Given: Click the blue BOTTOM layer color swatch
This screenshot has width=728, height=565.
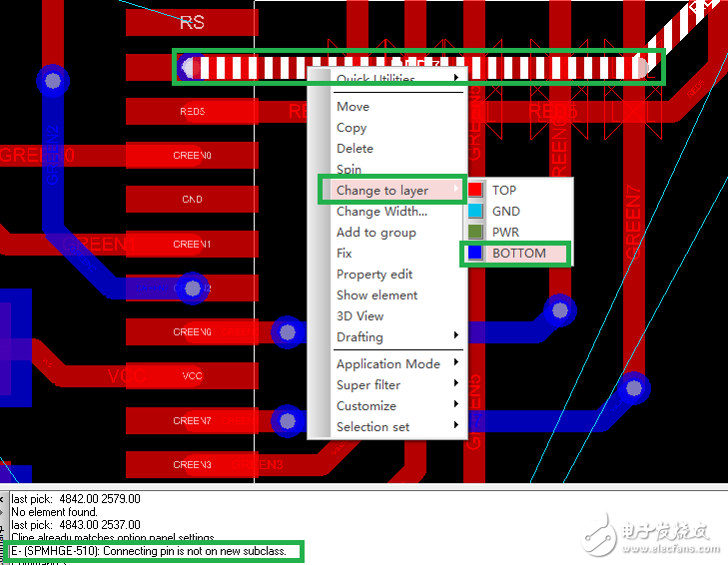Looking at the screenshot, I should click(x=475, y=253).
